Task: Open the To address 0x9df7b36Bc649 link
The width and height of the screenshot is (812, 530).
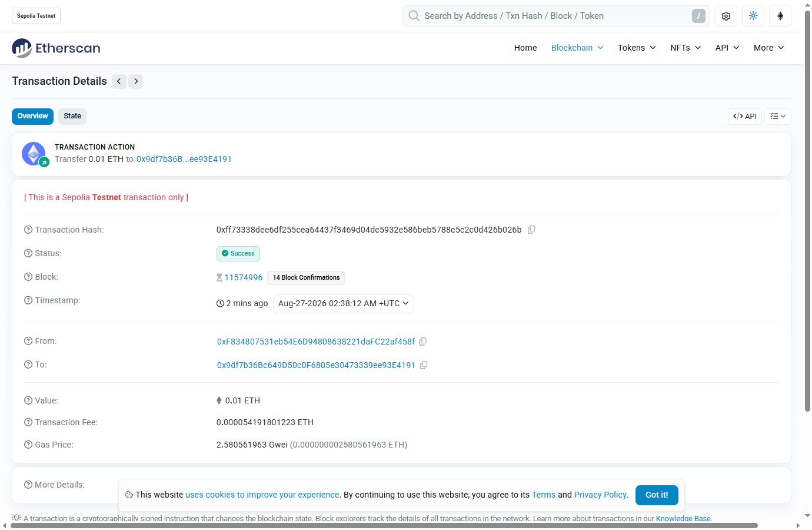Action: click(x=316, y=365)
